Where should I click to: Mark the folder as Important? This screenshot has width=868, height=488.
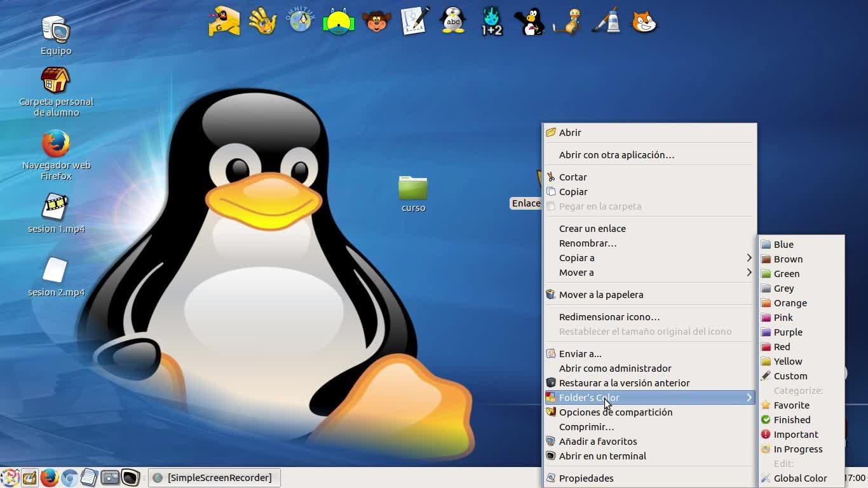pos(801,435)
